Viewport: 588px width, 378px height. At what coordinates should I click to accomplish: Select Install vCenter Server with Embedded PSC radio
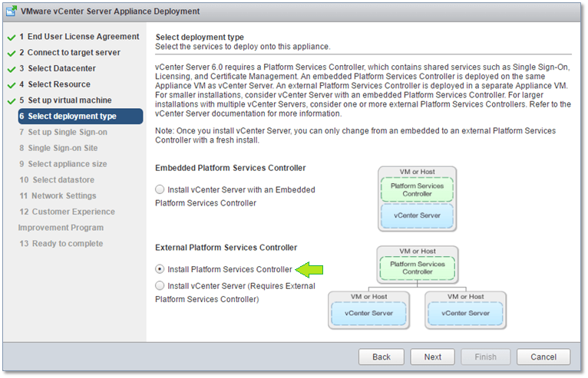tap(160, 189)
